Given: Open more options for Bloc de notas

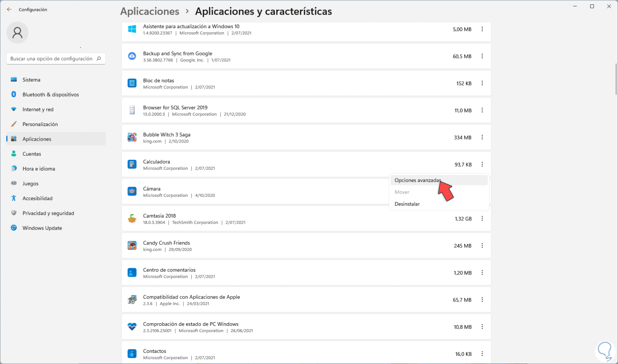Looking at the screenshot, I should [482, 83].
